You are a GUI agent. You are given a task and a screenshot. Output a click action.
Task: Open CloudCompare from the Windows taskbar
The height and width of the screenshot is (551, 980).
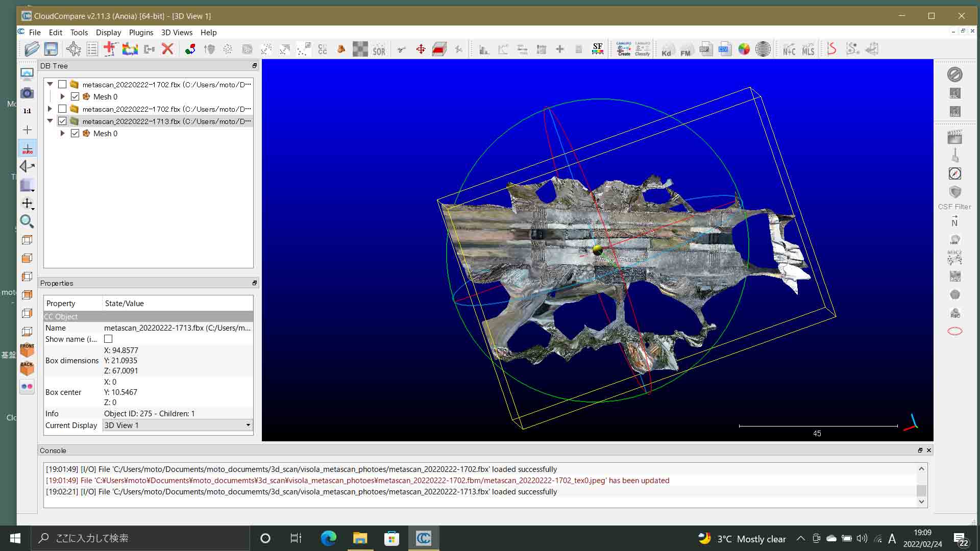(x=424, y=538)
